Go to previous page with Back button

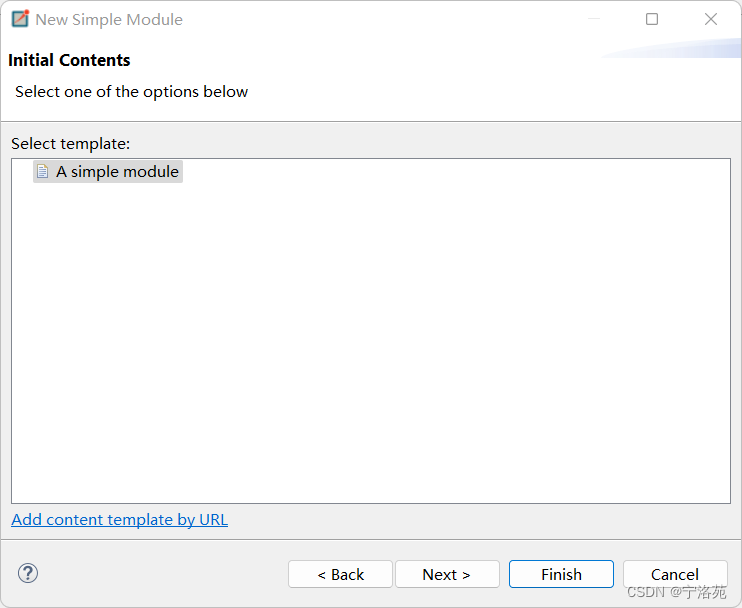[340, 574]
